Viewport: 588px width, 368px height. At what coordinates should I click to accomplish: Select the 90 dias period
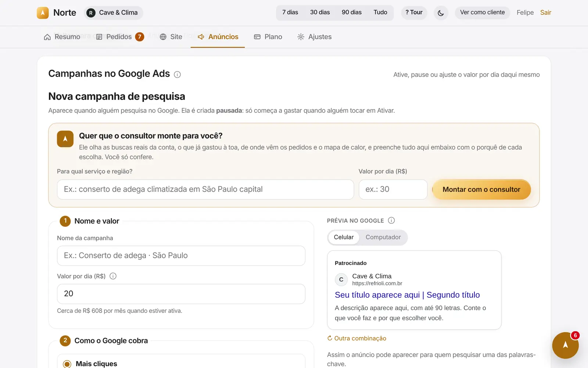click(x=351, y=13)
